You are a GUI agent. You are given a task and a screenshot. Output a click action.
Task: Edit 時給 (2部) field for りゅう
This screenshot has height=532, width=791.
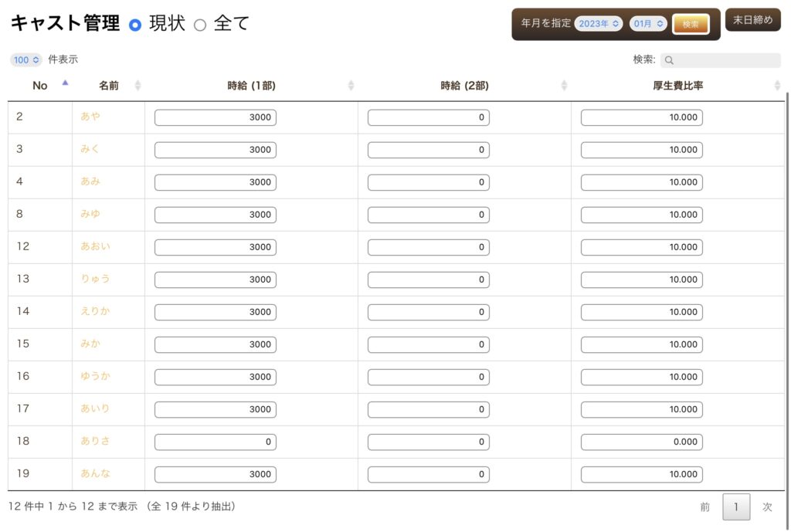pyautogui.click(x=428, y=280)
